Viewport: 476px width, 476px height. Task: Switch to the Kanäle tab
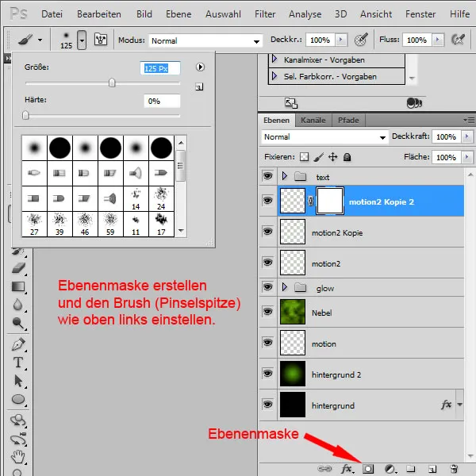pyautogui.click(x=313, y=121)
